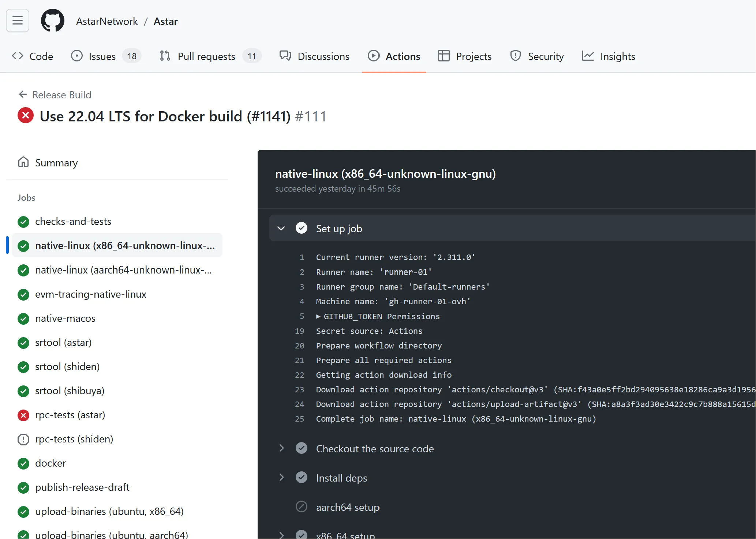Image resolution: width=756 pixels, height=539 pixels.
Task: Go to the Astar repository link
Action: 165,21
